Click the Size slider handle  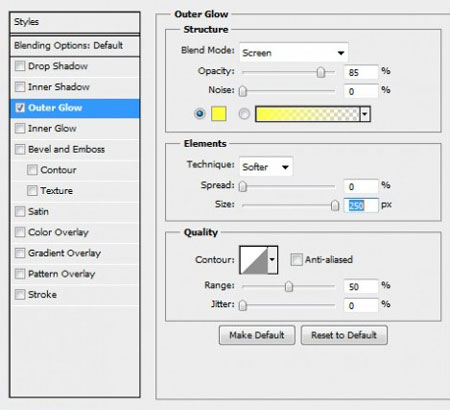coord(335,205)
